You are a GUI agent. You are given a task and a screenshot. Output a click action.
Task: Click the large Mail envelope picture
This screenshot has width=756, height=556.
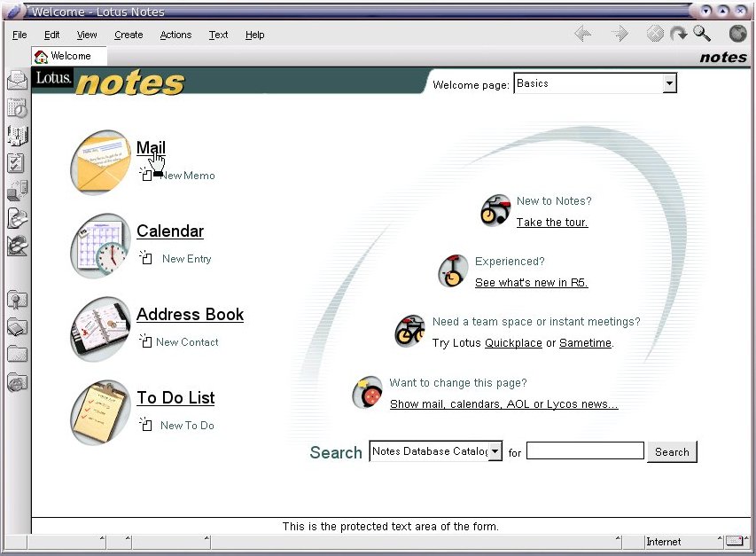point(100,162)
